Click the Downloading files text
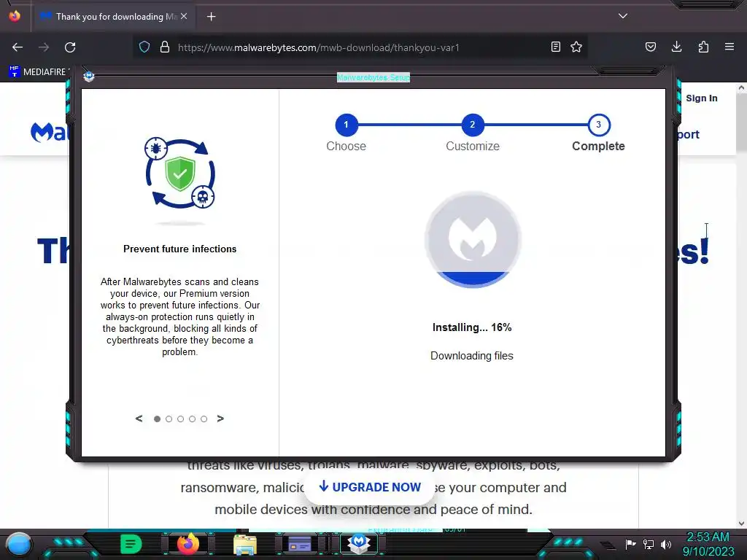This screenshot has height=560, width=747. point(472,356)
